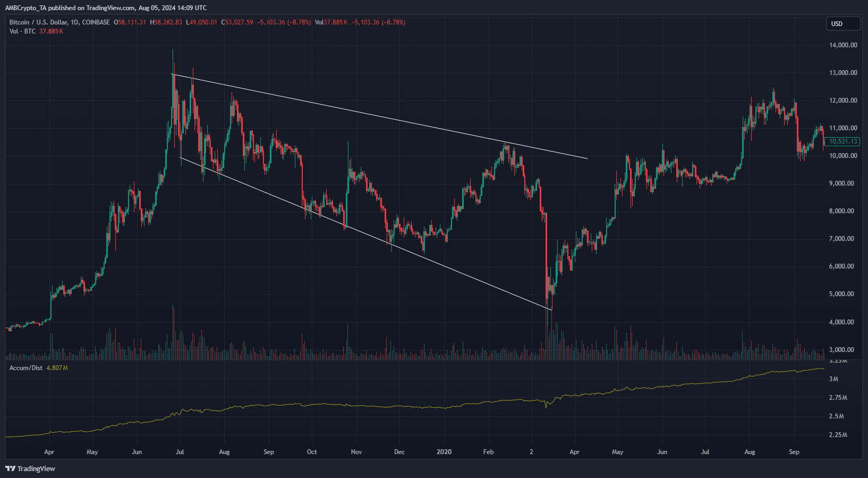Viewport: 868px width, 478px height.
Task: Select the AMBCrypto_TA published header text
Action: click(106, 8)
